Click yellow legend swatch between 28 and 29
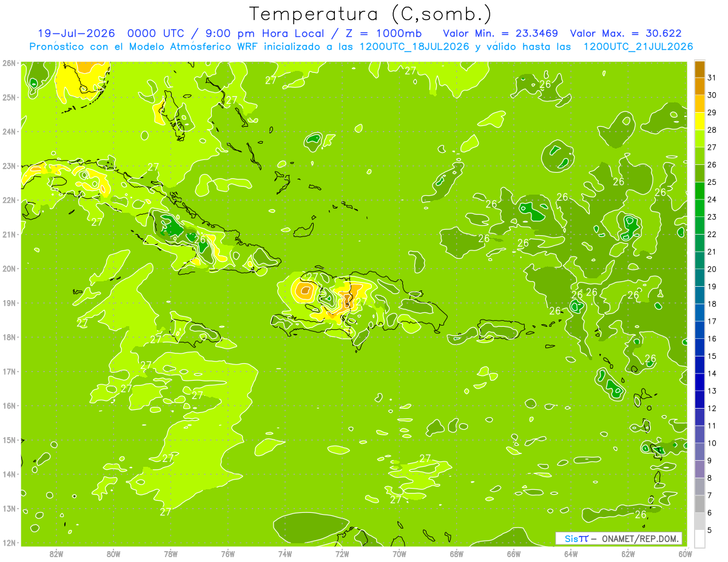 699,121
